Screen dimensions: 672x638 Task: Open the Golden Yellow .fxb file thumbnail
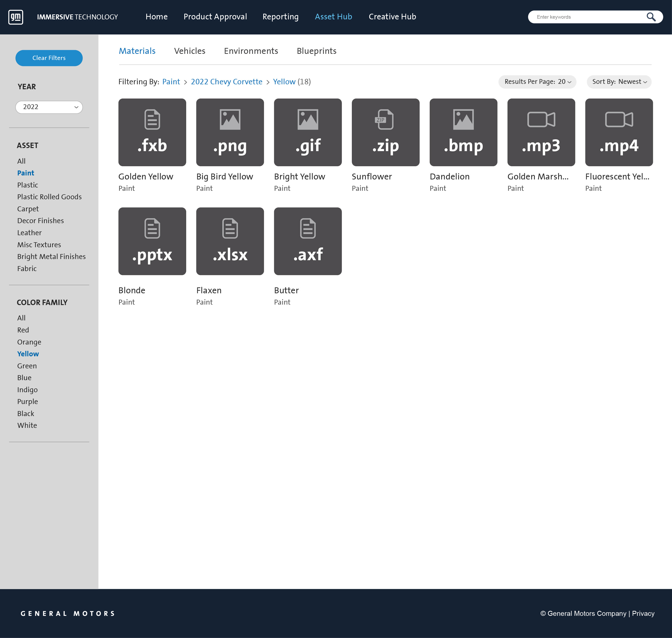[x=152, y=132]
